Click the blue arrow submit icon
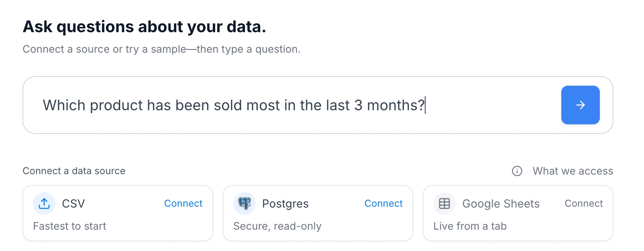644x251 pixels. tap(580, 105)
